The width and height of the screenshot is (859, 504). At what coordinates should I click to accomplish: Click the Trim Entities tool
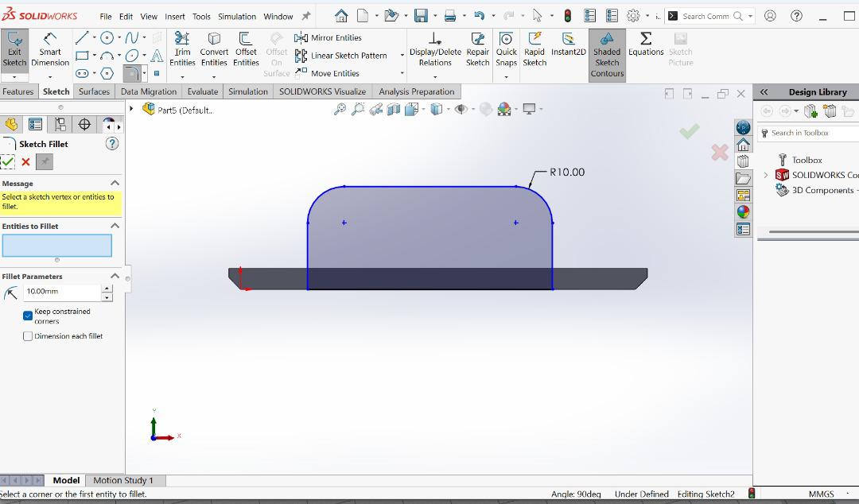pyautogui.click(x=182, y=49)
